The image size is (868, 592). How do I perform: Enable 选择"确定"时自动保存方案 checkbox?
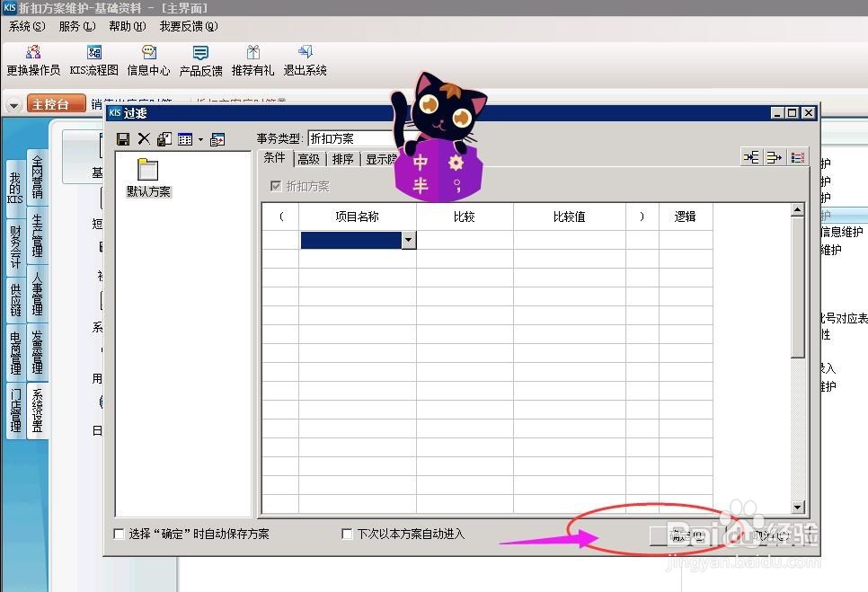click(x=119, y=533)
